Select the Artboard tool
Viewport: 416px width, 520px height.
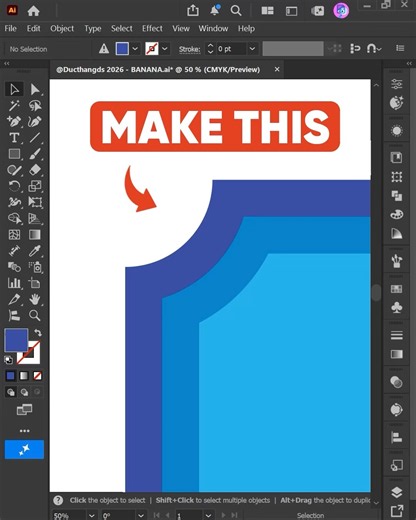pos(35,283)
